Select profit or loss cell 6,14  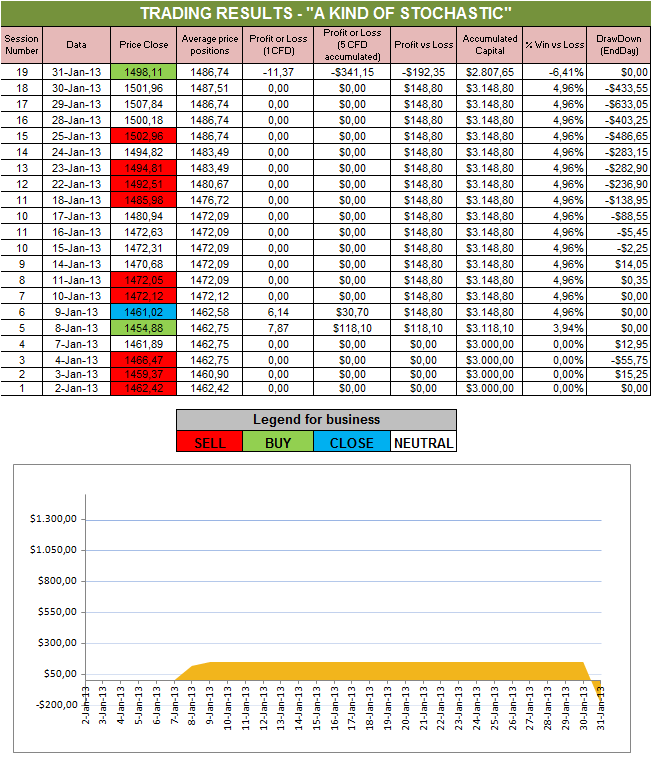pos(278,312)
